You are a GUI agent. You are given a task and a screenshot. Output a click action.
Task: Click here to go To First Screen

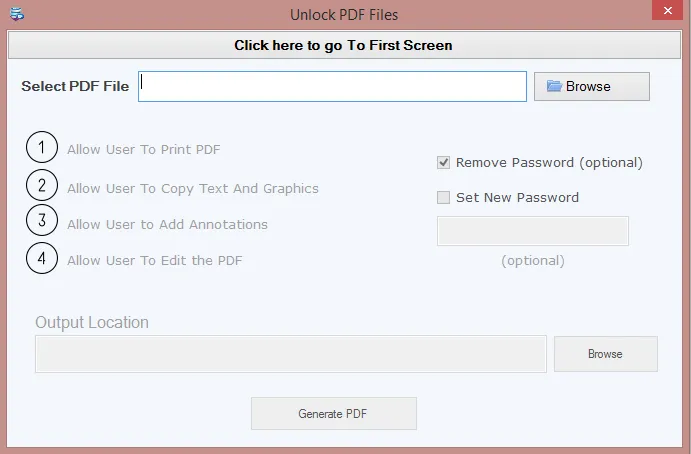(x=344, y=45)
